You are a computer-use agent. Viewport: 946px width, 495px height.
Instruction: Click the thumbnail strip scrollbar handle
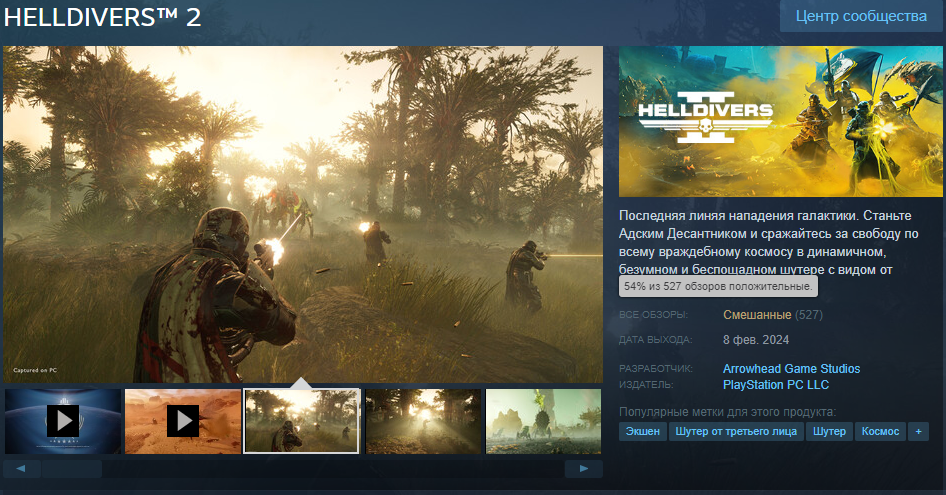click(x=72, y=468)
